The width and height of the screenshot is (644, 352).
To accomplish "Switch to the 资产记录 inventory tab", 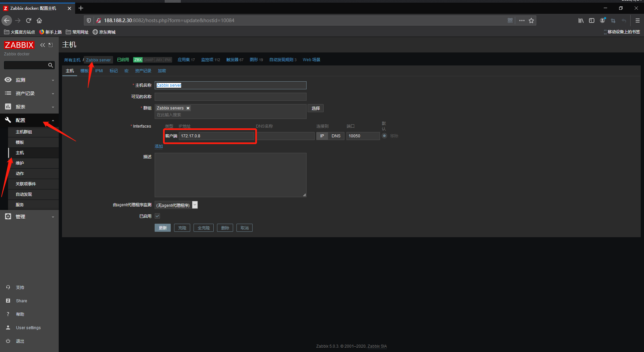I will click(x=143, y=71).
